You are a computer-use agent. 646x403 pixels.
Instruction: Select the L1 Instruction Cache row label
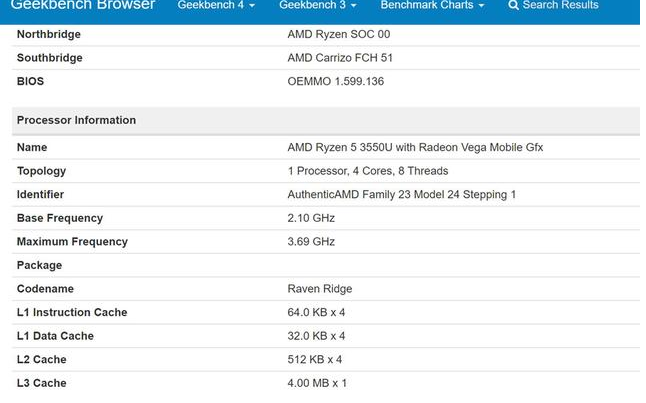click(x=72, y=312)
